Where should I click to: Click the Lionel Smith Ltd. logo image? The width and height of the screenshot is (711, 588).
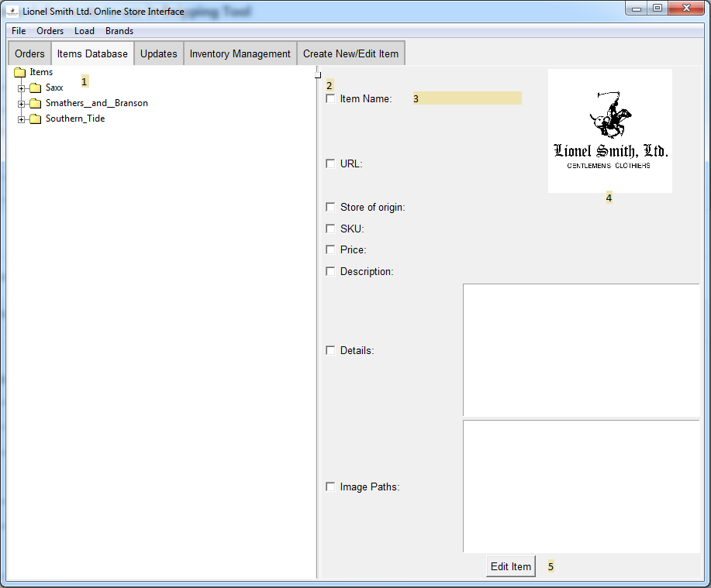[610, 131]
